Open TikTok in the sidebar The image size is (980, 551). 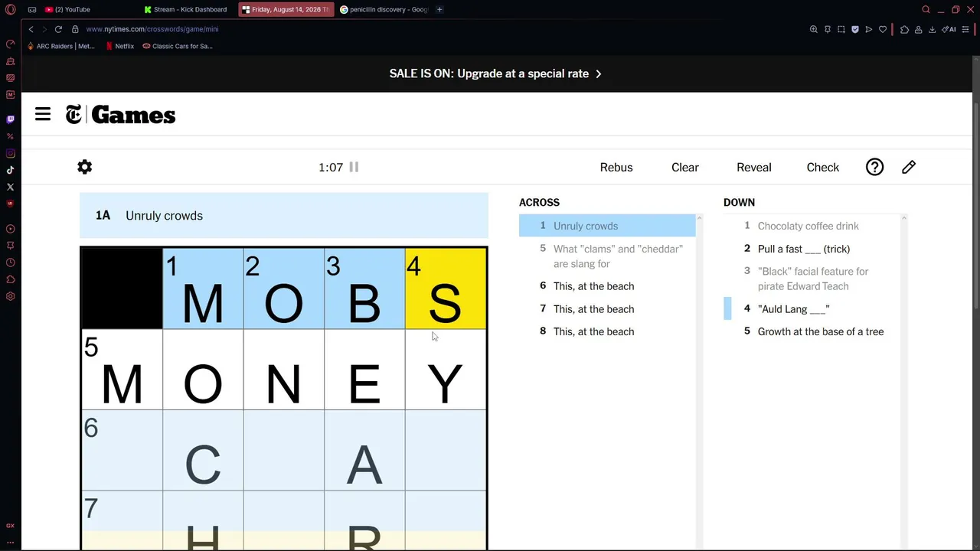tap(10, 170)
